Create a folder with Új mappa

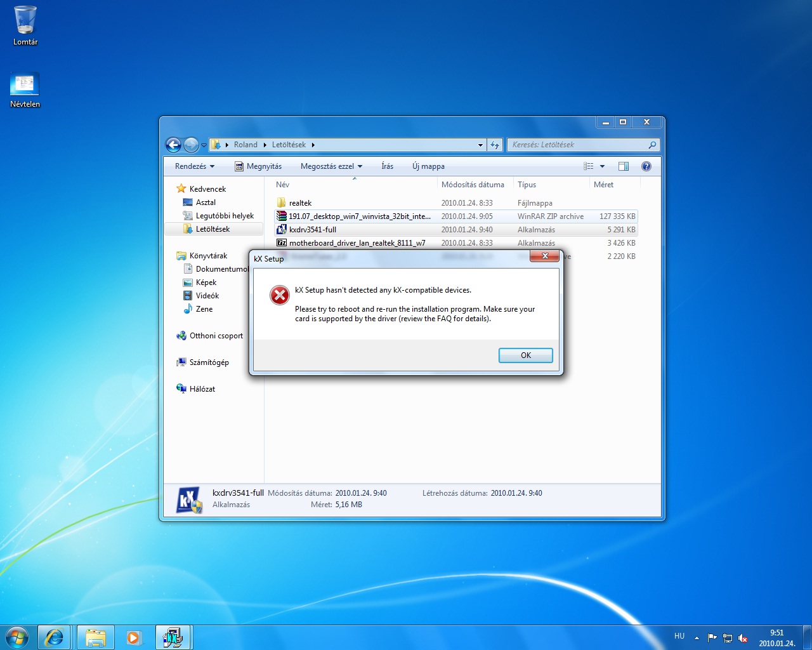tap(428, 166)
